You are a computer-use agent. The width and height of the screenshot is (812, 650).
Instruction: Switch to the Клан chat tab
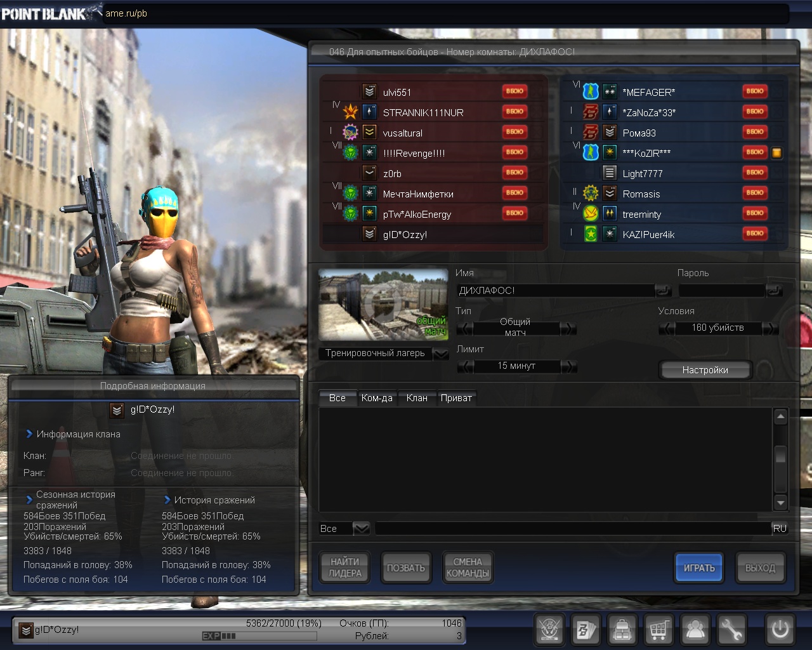pos(417,398)
